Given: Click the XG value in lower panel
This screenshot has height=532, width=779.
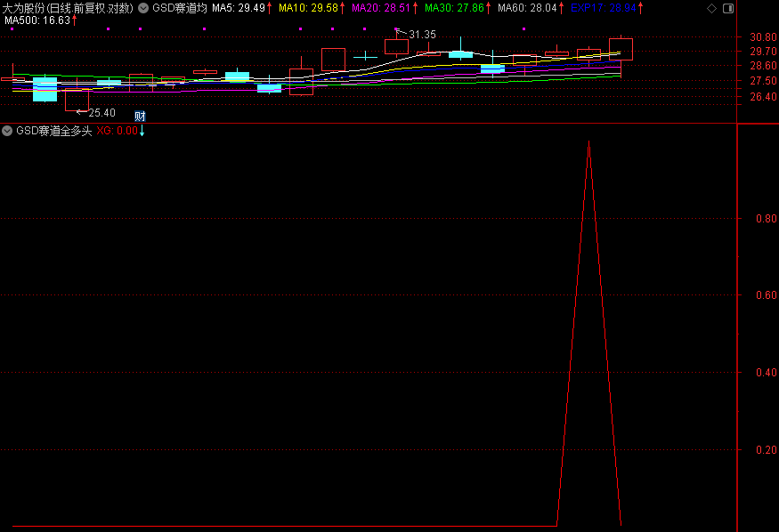Looking at the screenshot, I should pyautogui.click(x=117, y=131).
